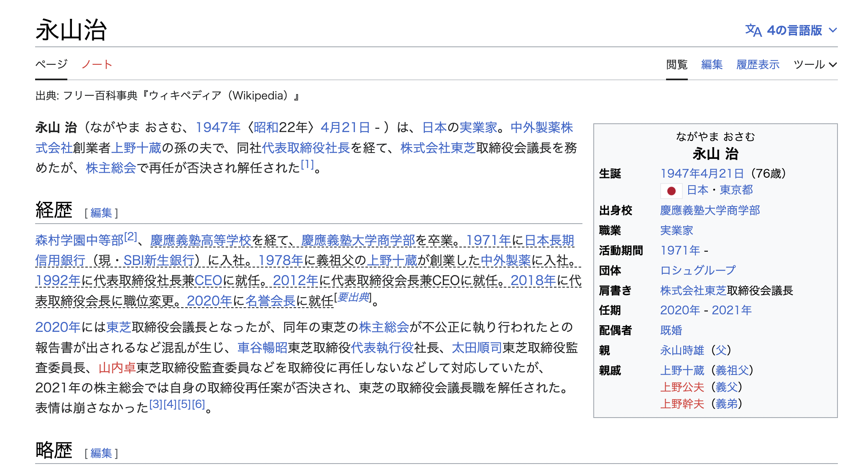Open 実業家 link in infobox 職業 row
The image size is (868, 469).
[x=677, y=230]
